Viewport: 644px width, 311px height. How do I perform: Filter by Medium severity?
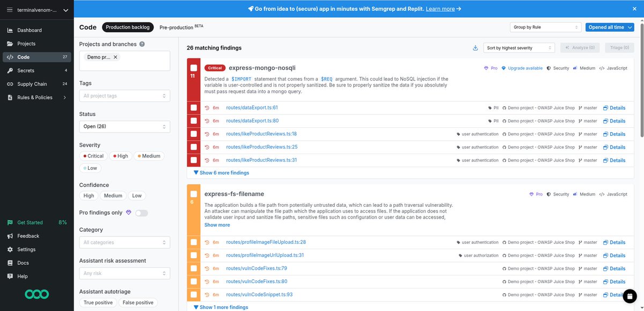coord(149,156)
